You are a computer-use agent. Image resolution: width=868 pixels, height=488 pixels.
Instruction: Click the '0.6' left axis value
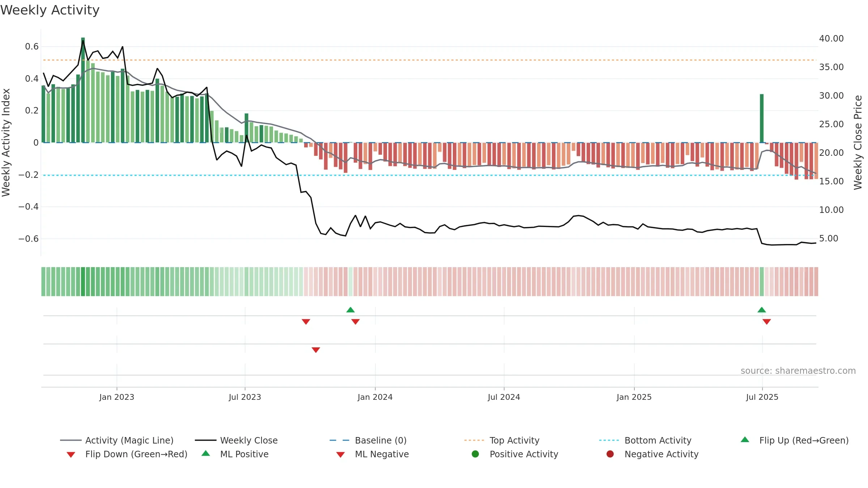32,47
